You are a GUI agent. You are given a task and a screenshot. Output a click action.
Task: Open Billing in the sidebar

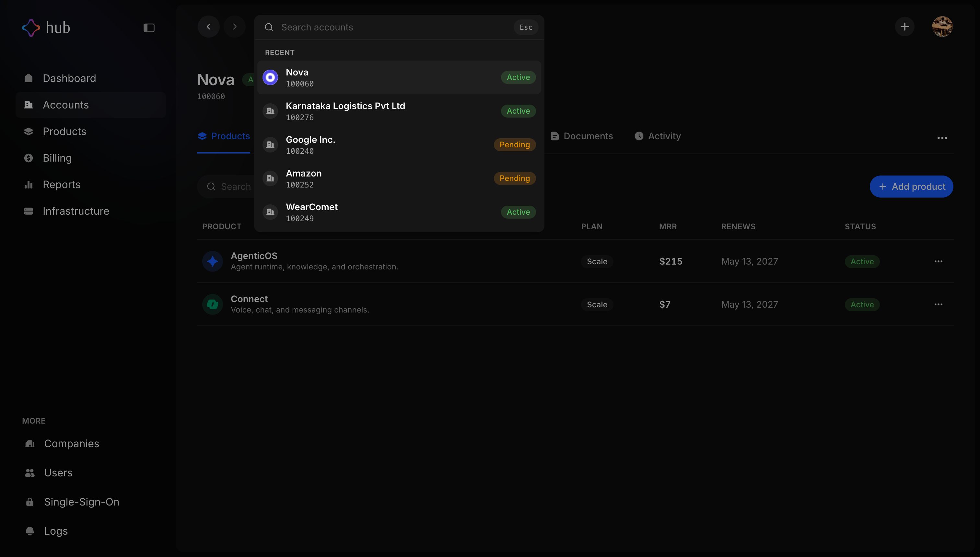[91, 158]
